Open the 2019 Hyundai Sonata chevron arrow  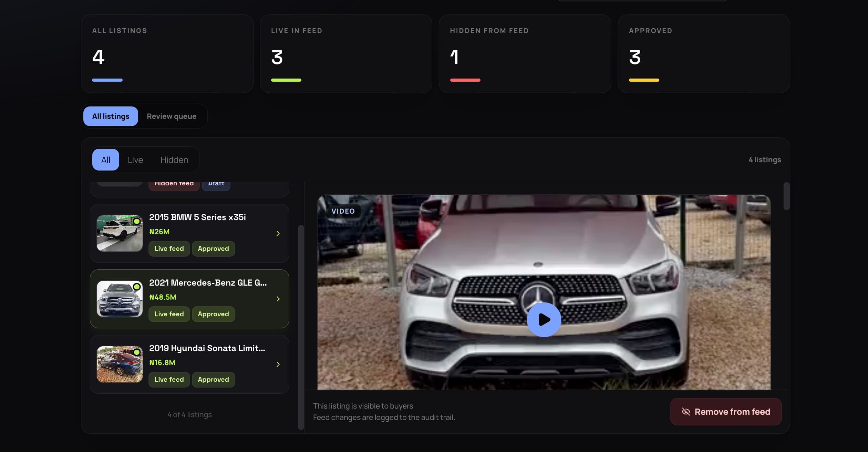point(278,364)
